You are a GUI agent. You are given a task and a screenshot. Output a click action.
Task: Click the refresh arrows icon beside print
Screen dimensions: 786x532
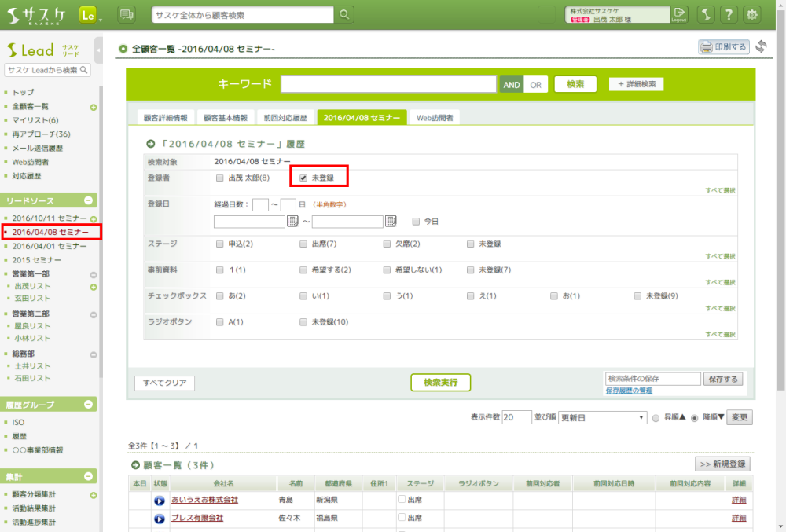click(761, 47)
